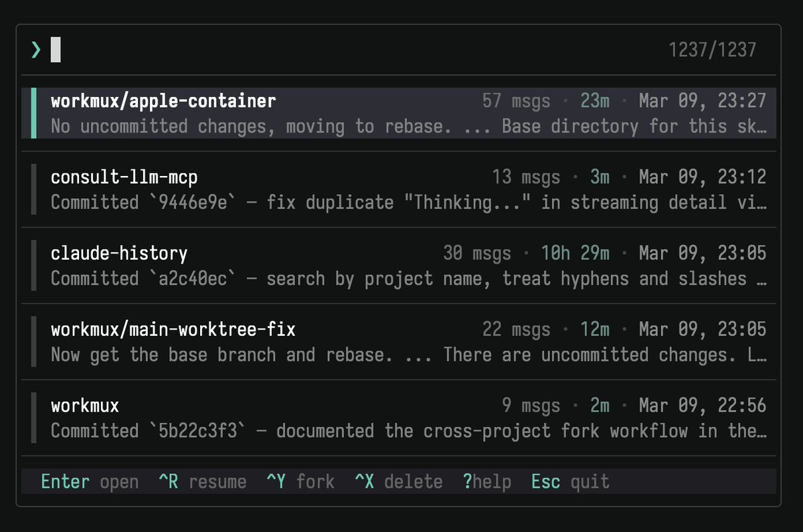
Task: Click the 13 msgs count
Action: pyautogui.click(x=527, y=177)
